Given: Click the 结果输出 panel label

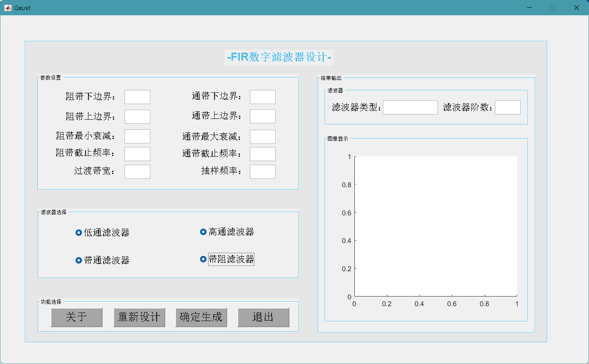Looking at the screenshot, I should (331, 78).
